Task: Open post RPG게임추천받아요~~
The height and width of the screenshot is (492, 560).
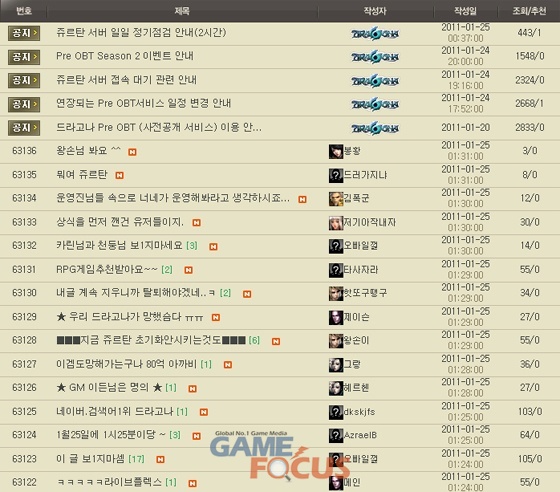Action: click(107, 269)
